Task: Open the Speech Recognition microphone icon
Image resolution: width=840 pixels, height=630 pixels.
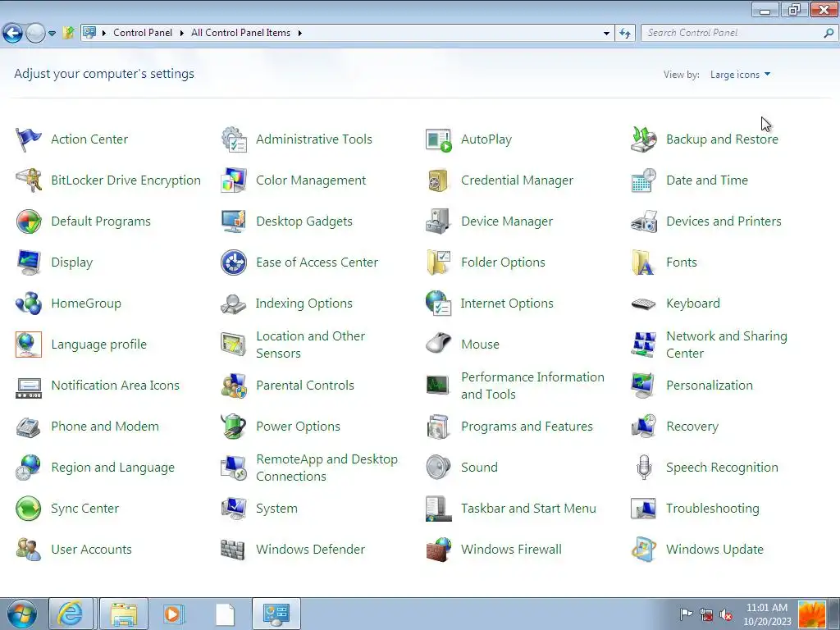Action: [x=643, y=468]
